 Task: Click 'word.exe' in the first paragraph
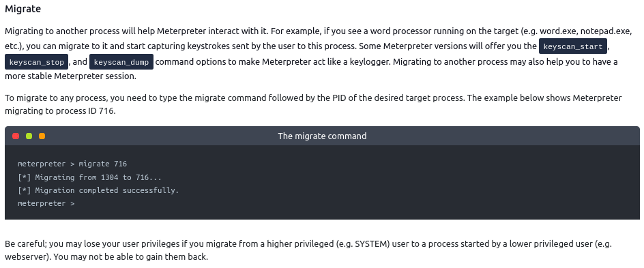click(x=558, y=31)
